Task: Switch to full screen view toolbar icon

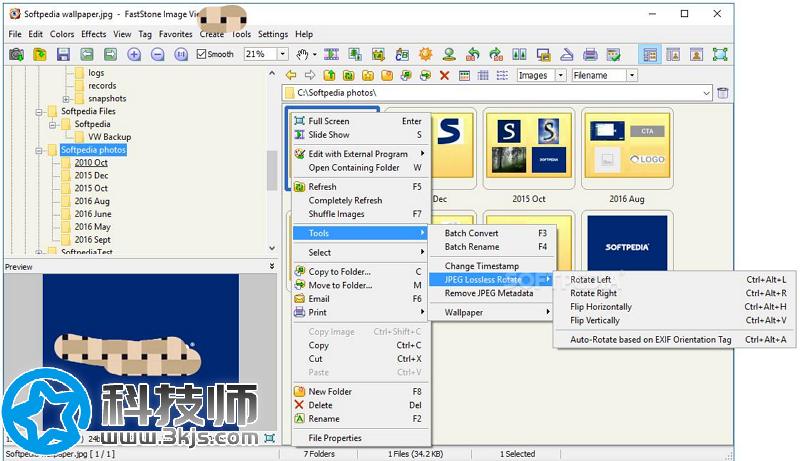Action: (720, 55)
